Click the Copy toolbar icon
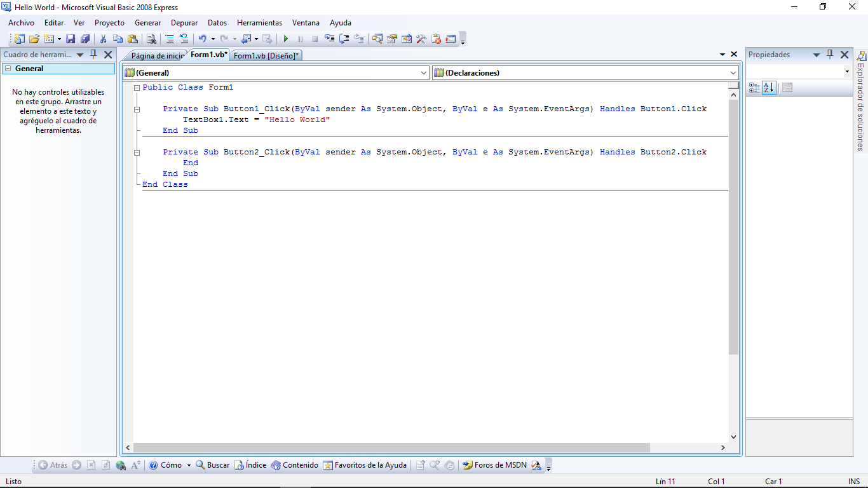Viewport: 868px width, 488px height. [x=118, y=39]
